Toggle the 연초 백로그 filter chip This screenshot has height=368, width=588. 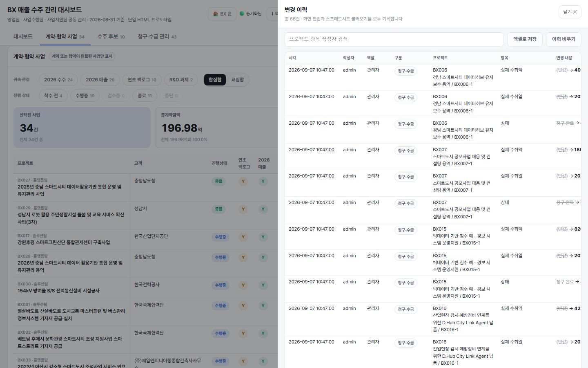click(x=142, y=80)
